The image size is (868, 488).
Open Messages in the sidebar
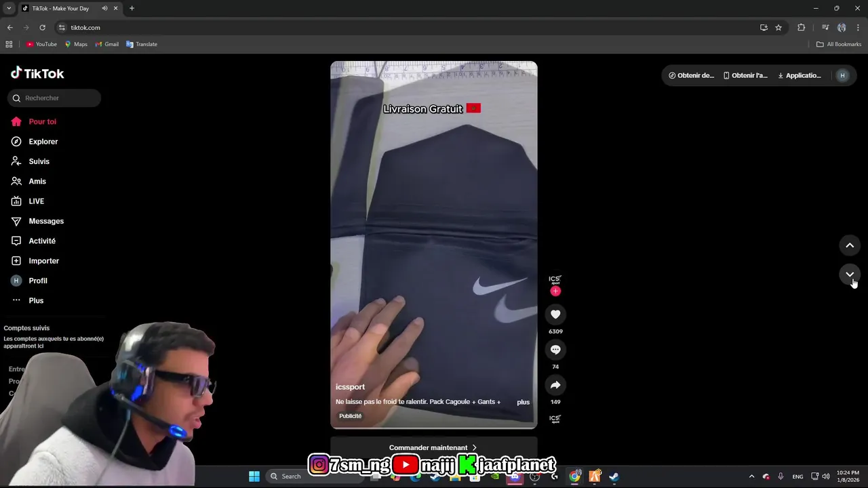point(37,221)
